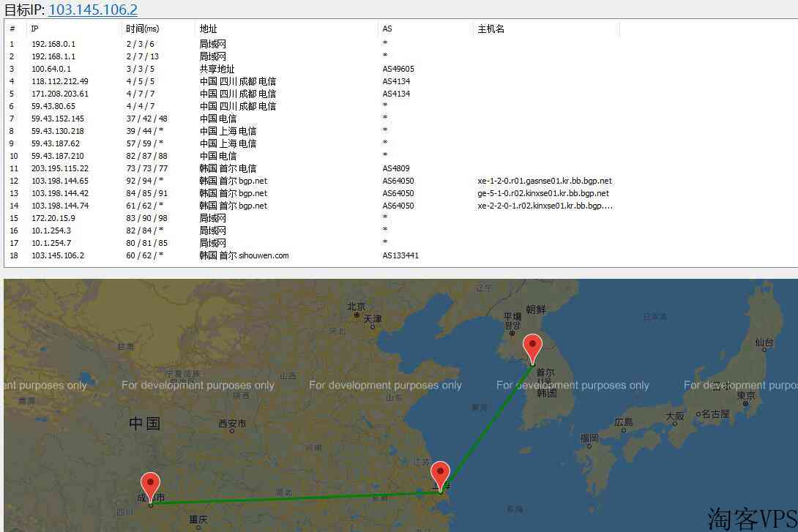Select hop row IP 10.1.254.3
798x532 pixels.
51,231
